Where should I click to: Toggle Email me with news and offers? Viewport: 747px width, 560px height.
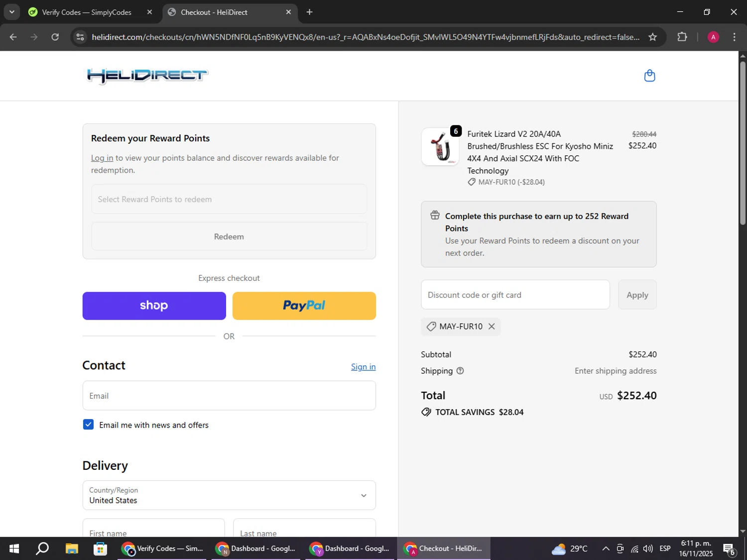tap(88, 425)
